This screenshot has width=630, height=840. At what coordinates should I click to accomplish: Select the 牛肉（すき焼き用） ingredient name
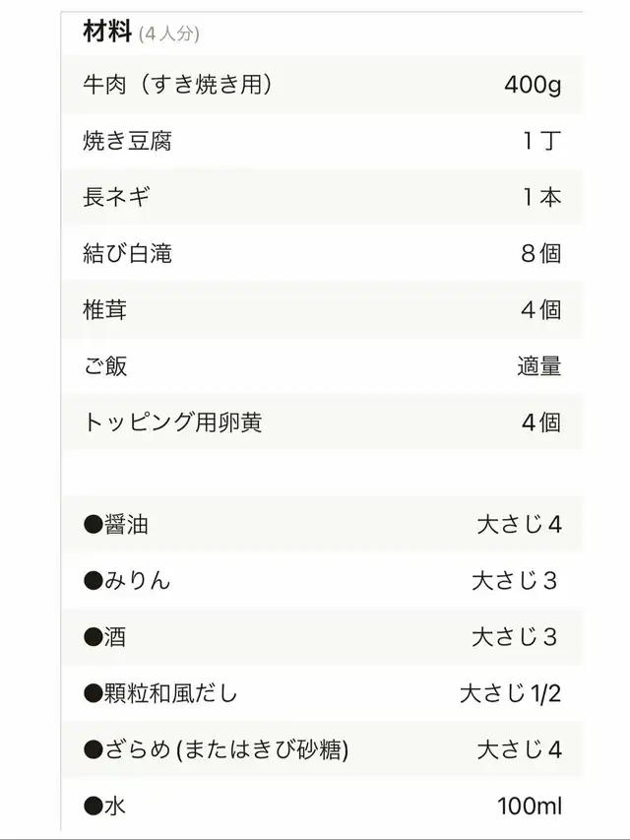pyautogui.click(x=177, y=85)
